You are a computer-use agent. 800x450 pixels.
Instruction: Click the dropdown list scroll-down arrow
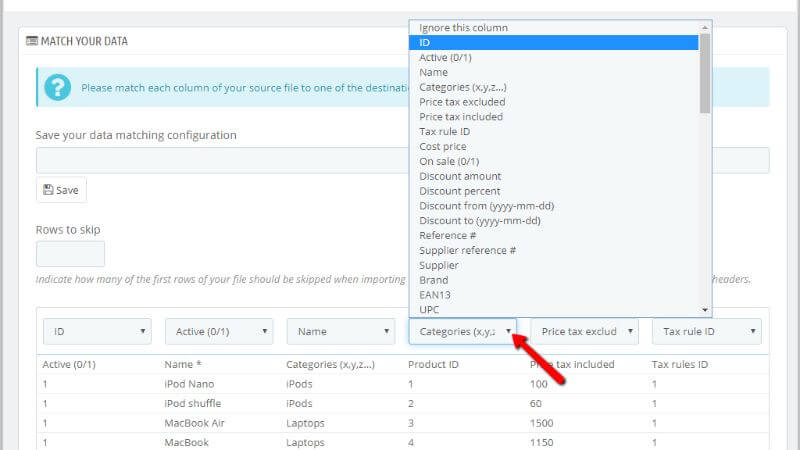click(705, 310)
